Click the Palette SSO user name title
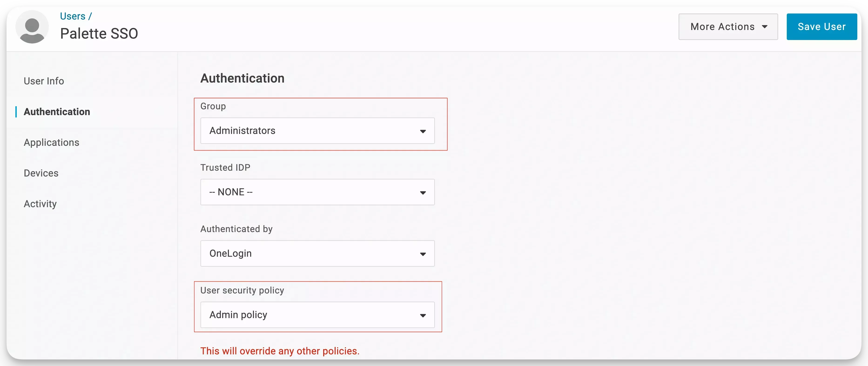 (99, 34)
